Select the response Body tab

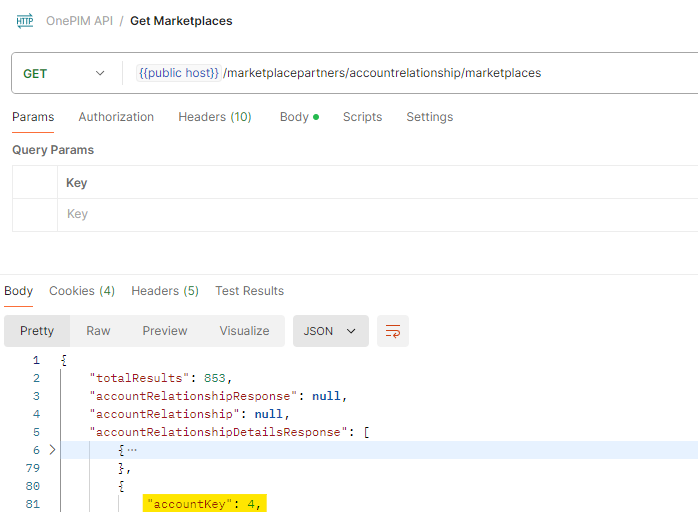click(19, 291)
